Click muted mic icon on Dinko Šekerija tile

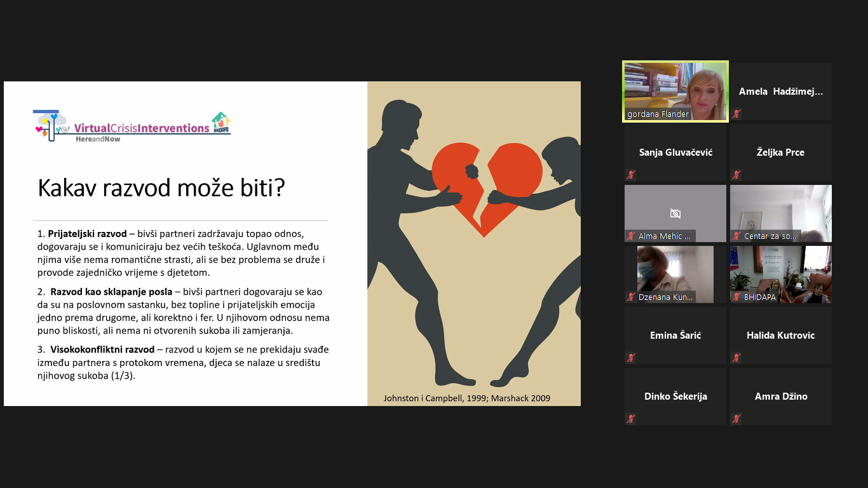point(631,419)
